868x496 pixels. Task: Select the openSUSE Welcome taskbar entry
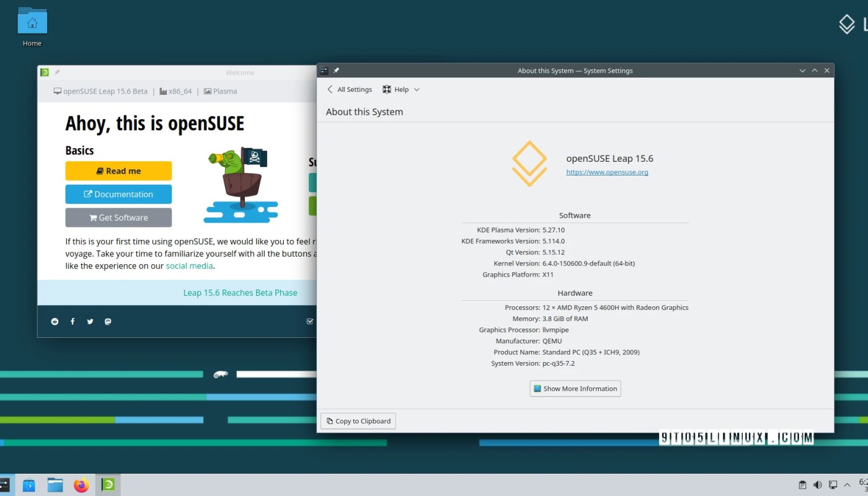(x=108, y=485)
